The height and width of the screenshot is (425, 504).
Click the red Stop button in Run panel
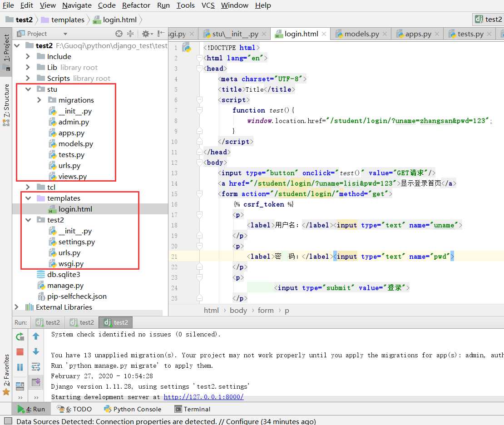20,352
